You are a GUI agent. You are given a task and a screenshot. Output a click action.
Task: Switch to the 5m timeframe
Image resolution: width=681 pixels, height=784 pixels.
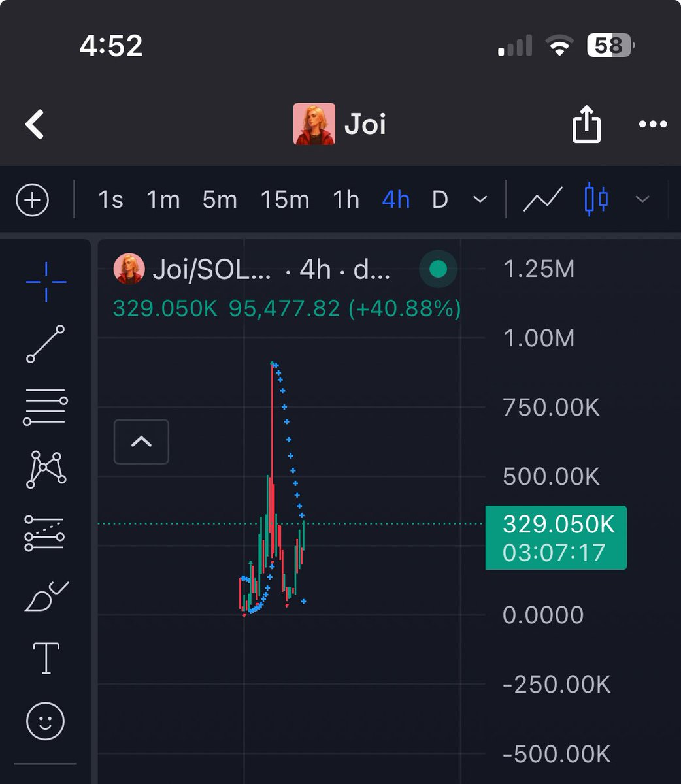220,199
